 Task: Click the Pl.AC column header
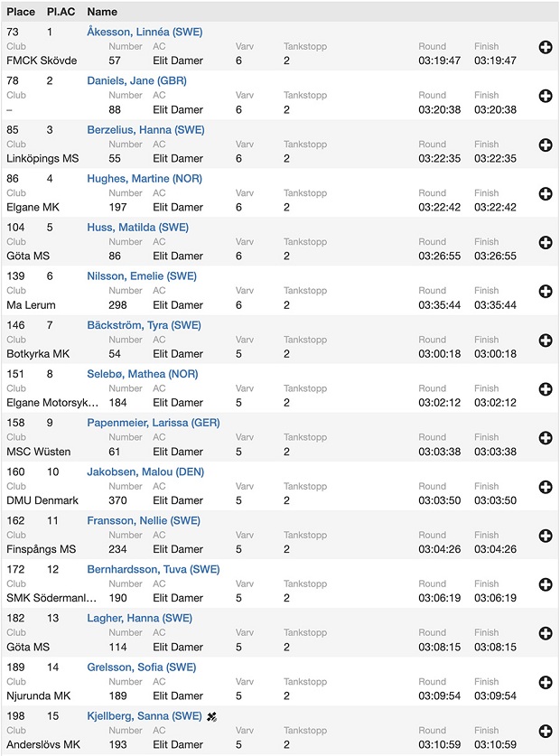(x=61, y=12)
